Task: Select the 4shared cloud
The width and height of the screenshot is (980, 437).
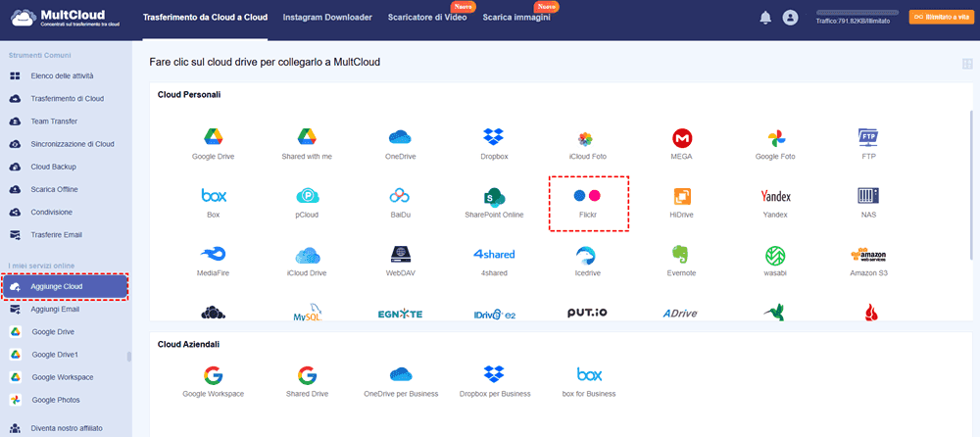Action: (x=494, y=255)
